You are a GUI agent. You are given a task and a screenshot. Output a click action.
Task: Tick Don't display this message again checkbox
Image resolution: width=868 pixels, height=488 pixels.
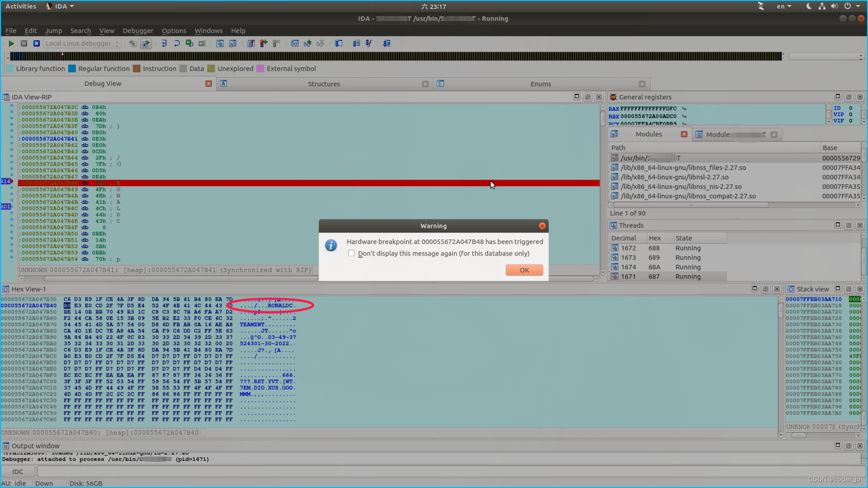[351, 254]
